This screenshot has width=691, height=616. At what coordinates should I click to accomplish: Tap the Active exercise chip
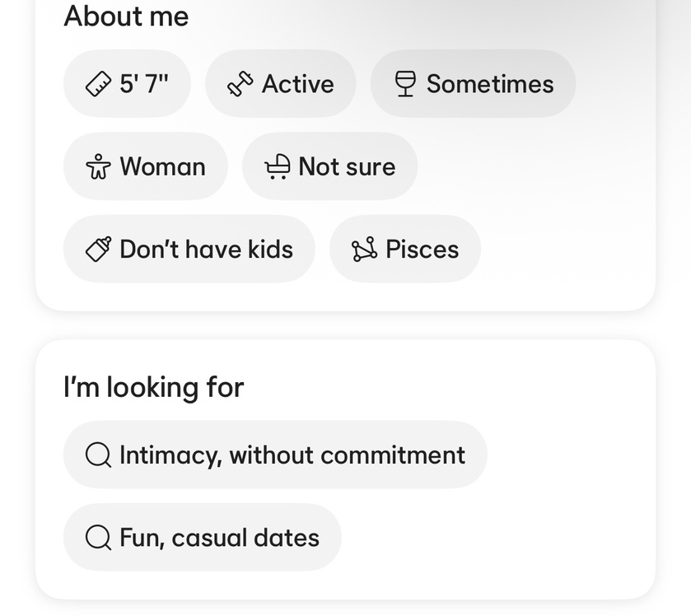[x=281, y=84]
